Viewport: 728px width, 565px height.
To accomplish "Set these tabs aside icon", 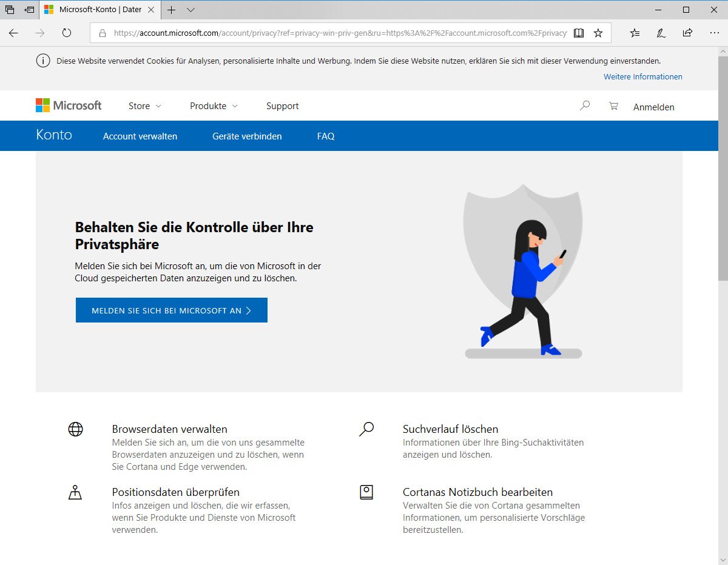I will click(x=29, y=10).
